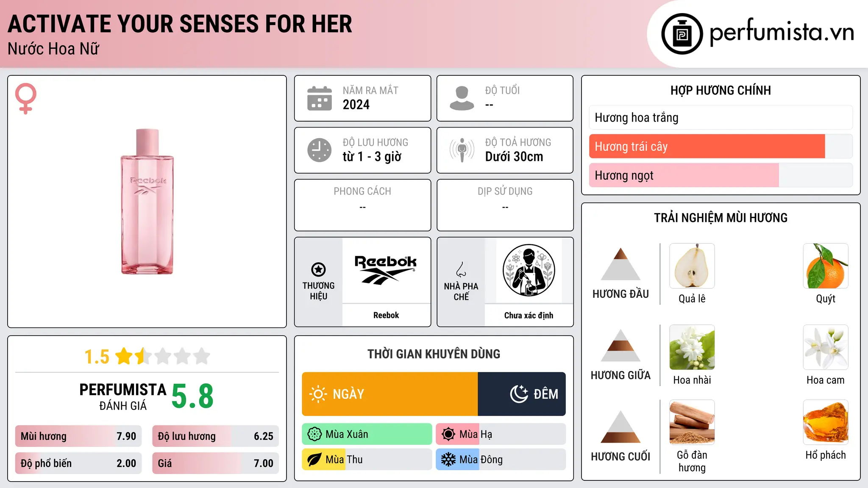The image size is (868, 488).
Task: Click the Phong cách style card
Action: point(363,205)
